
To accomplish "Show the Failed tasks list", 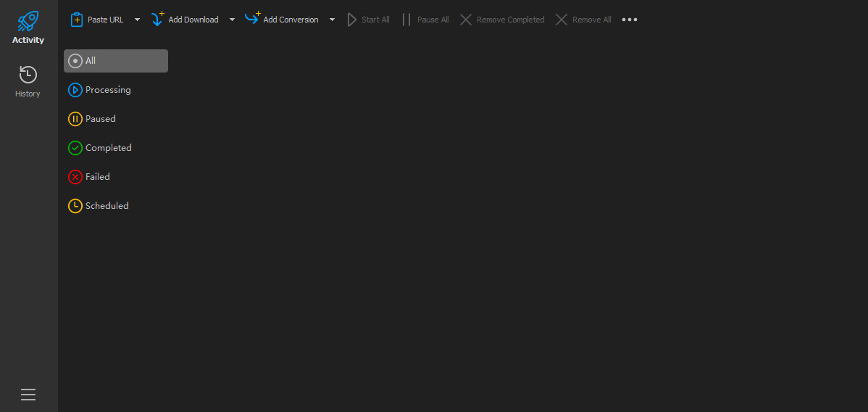I will point(116,177).
